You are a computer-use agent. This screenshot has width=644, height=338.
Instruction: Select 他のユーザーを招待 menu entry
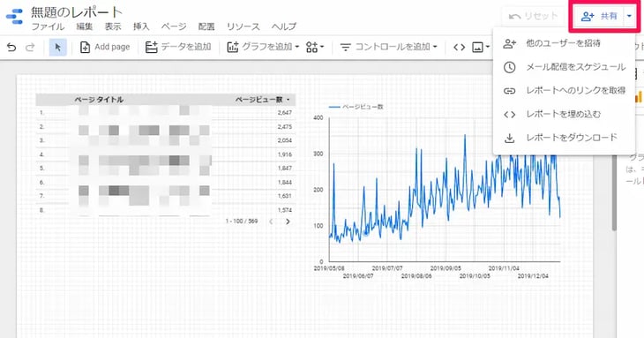click(564, 43)
